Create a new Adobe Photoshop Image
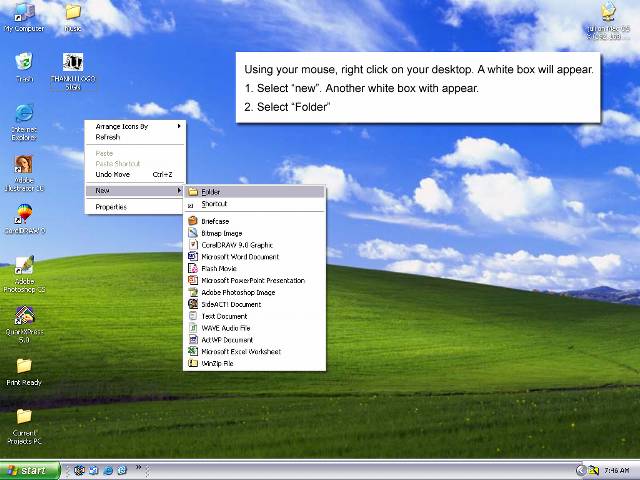This screenshot has height=480, width=640. 255,292
